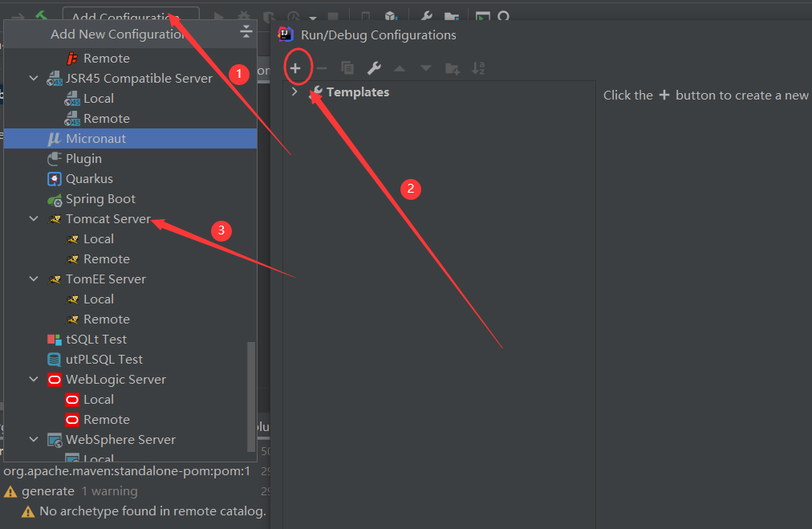The height and width of the screenshot is (529, 812).
Task: Click the org.apache.maven:standalone-pom:pom:1 entry
Action: (x=127, y=471)
